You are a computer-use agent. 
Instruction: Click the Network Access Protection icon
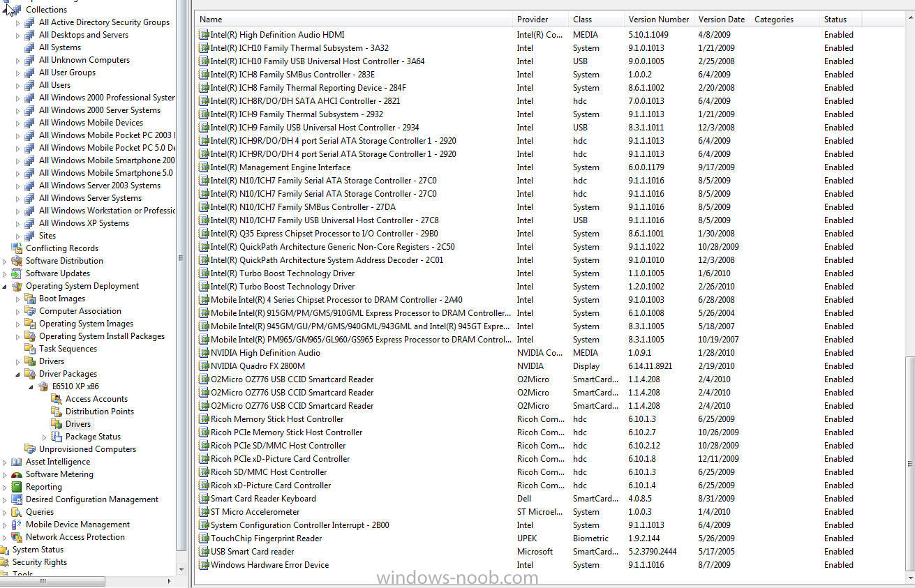click(17, 537)
